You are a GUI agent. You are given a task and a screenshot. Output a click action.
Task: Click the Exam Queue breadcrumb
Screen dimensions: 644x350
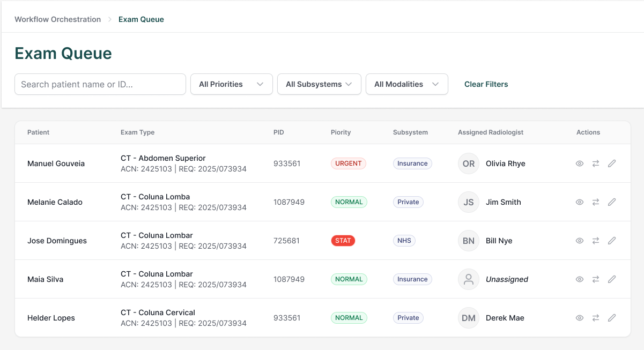pos(141,19)
